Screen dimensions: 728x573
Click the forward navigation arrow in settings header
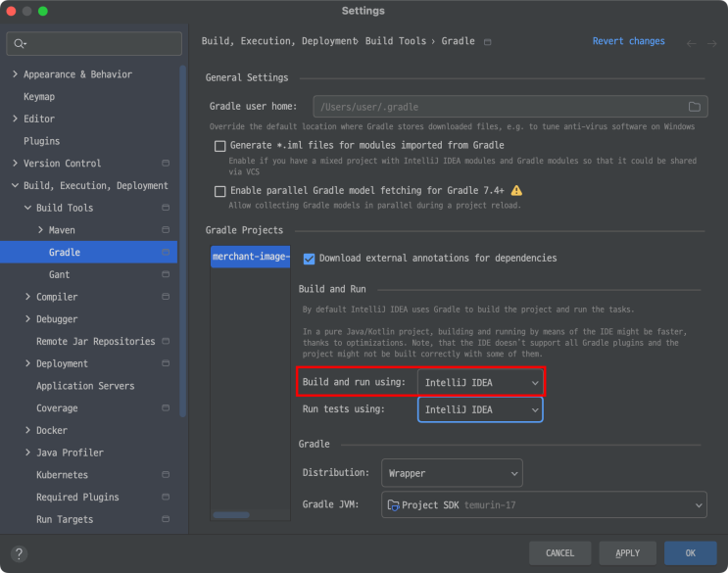click(711, 44)
